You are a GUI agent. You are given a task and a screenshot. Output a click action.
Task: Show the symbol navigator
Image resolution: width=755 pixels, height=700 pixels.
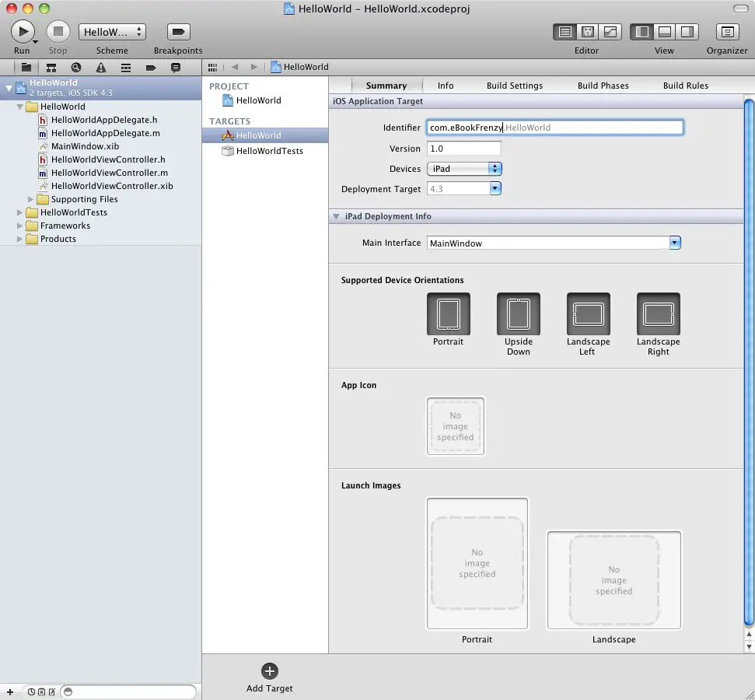coord(51,68)
